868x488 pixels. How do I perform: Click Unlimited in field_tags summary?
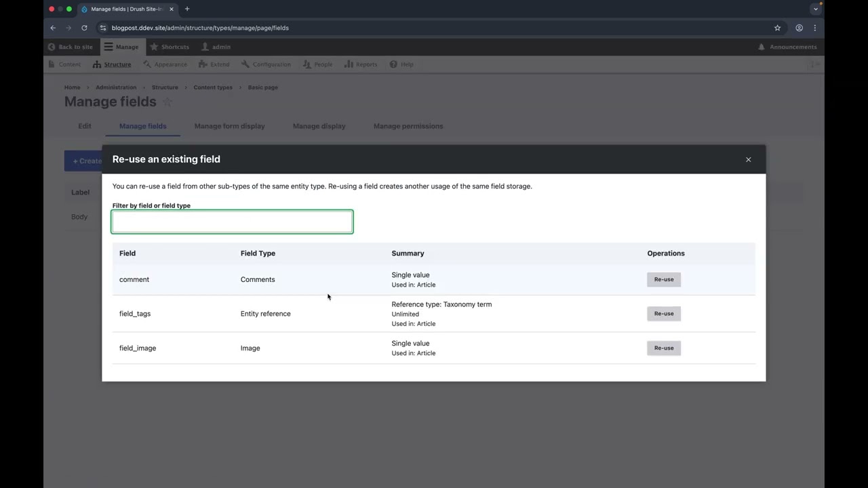tap(406, 314)
